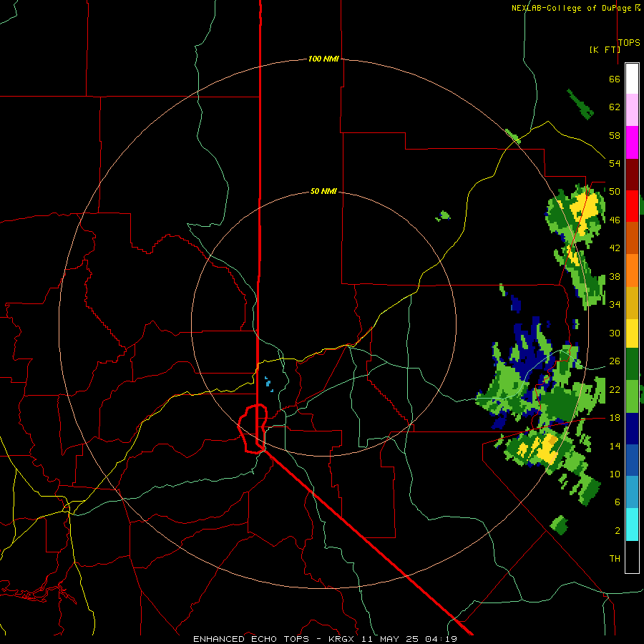The image size is (644, 644).
Task: Click the 100 NMI range ring label
Action: pyautogui.click(x=323, y=59)
